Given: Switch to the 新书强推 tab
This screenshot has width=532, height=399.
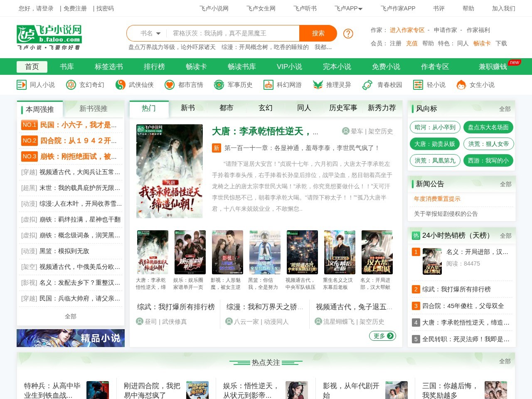Looking at the screenshot, I should pyautogui.click(x=93, y=108).
